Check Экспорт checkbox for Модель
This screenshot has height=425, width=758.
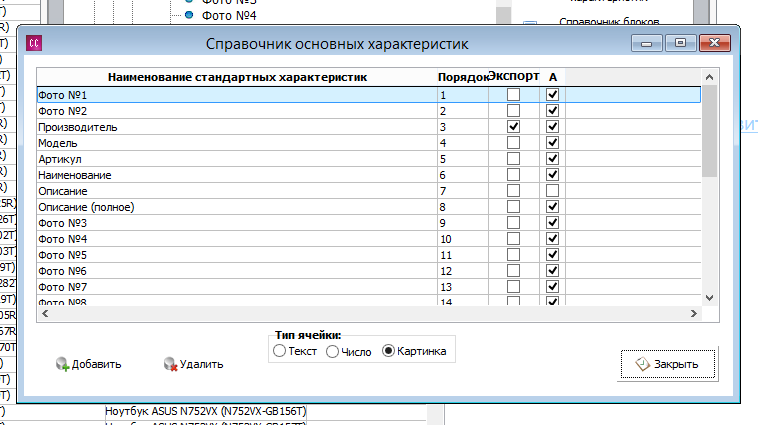[x=513, y=143]
